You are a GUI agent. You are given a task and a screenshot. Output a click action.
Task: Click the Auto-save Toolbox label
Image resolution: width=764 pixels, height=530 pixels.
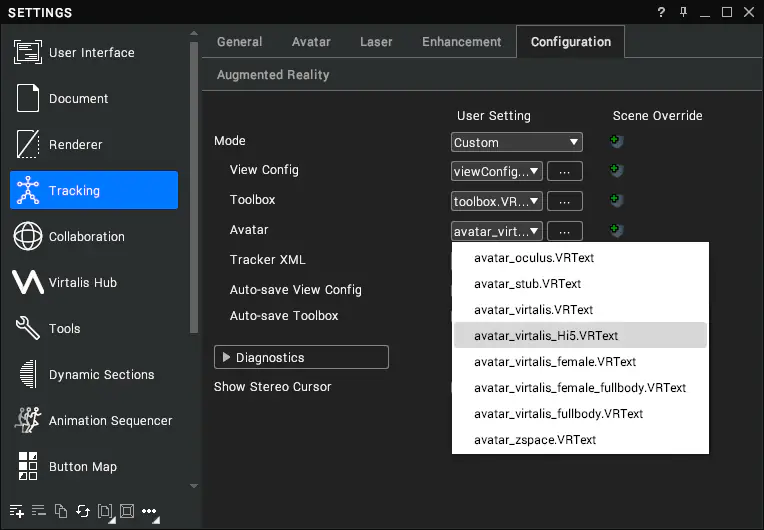[x=284, y=316]
